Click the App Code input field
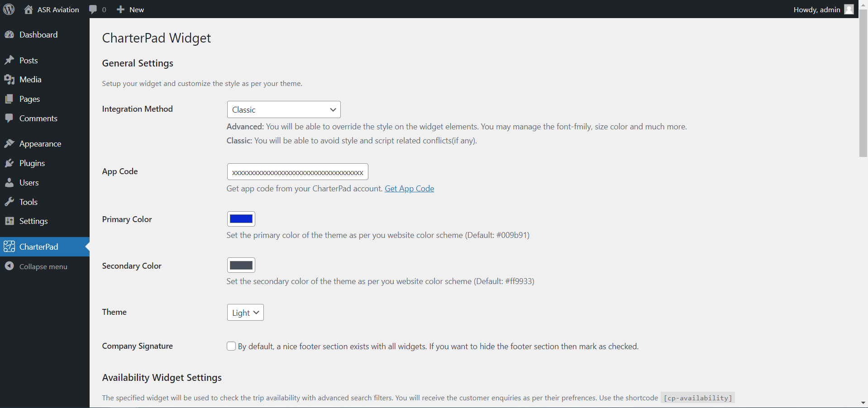This screenshot has width=868, height=408. pyautogui.click(x=297, y=172)
